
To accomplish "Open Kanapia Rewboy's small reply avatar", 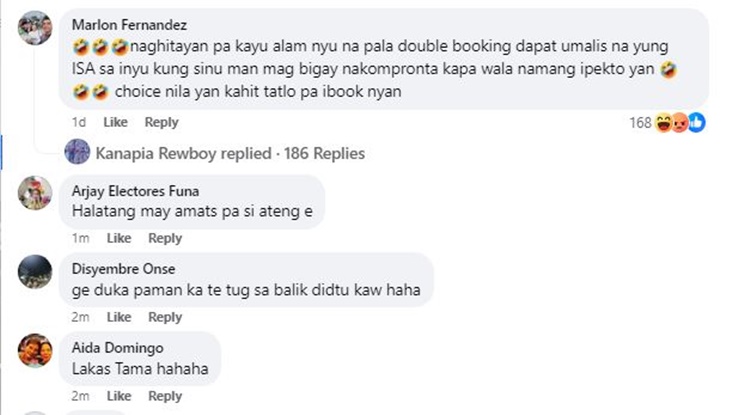I will coord(77,152).
